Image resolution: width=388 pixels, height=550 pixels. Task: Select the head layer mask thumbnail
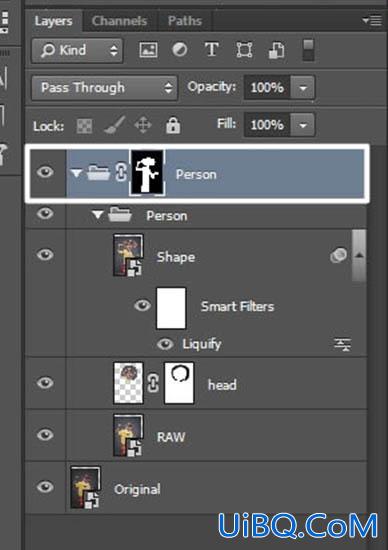[x=179, y=383]
